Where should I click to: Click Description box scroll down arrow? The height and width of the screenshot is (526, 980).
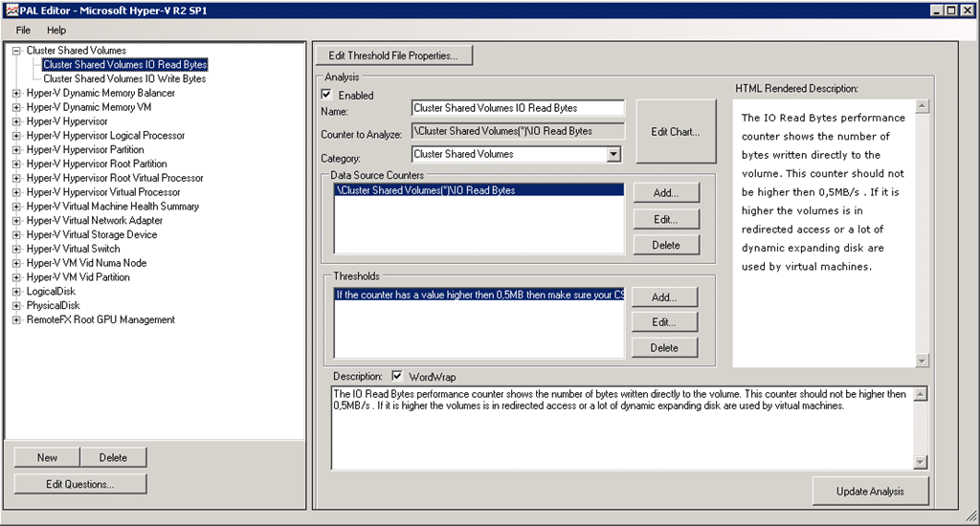pyautogui.click(x=921, y=462)
